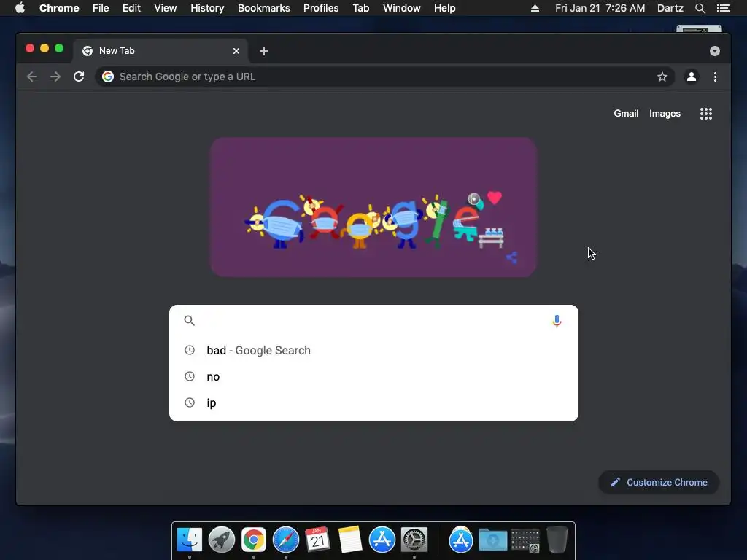
Task: Focus the address bar URL field
Action: click(x=384, y=77)
